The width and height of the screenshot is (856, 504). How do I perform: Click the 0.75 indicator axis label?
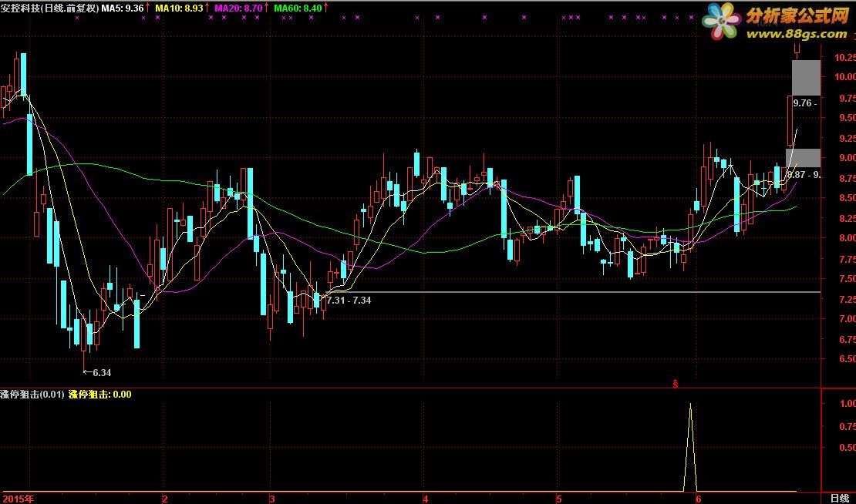tap(848, 425)
